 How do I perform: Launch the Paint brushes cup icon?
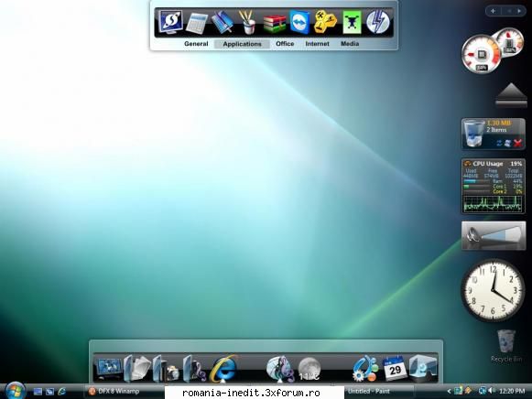[x=248, y=22]
